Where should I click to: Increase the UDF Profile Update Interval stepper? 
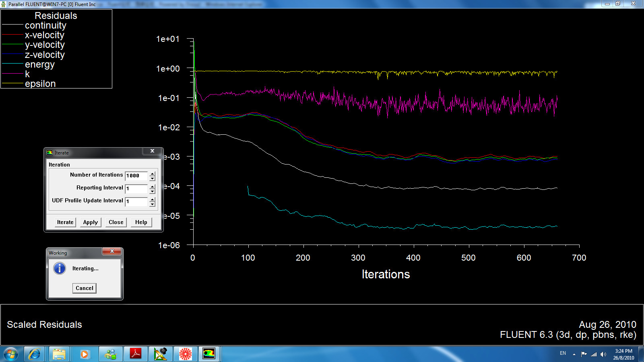[152, 199]
